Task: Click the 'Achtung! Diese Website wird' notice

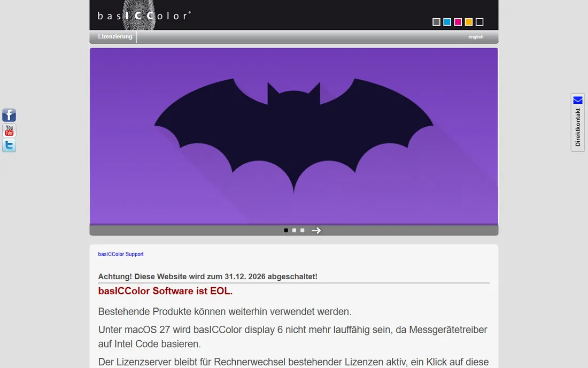Action: coord(208,277)
